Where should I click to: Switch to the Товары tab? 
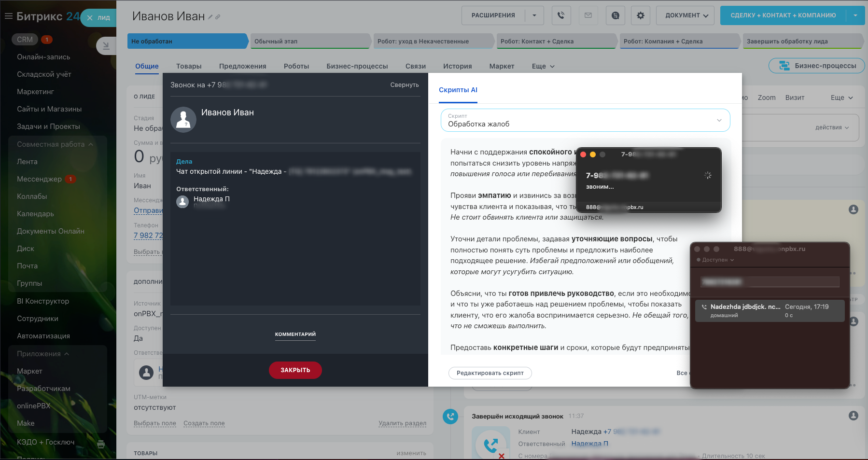click(189, 66)
